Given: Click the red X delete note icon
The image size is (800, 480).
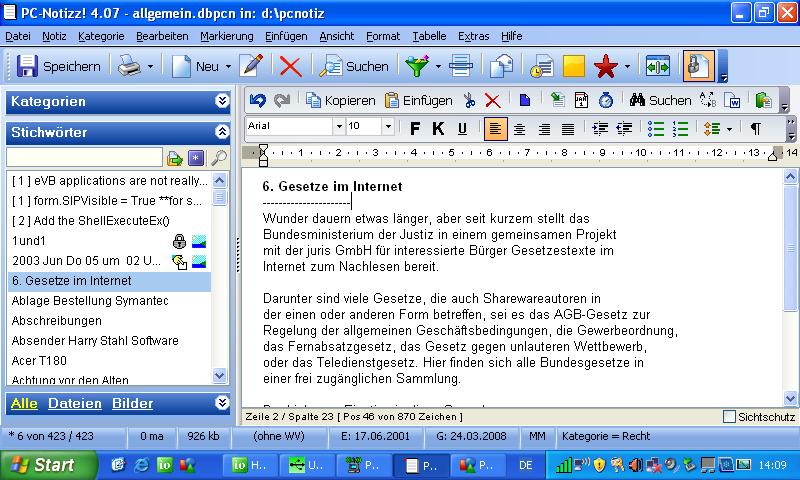Looking at the screenshot, I should pos(290,66).
